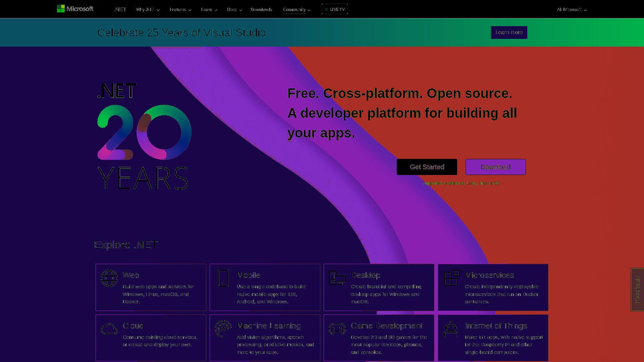Click 'Create beautiful and compelling desktop apps' text
The height and width of the screenshot is (362, 644).
386,294
